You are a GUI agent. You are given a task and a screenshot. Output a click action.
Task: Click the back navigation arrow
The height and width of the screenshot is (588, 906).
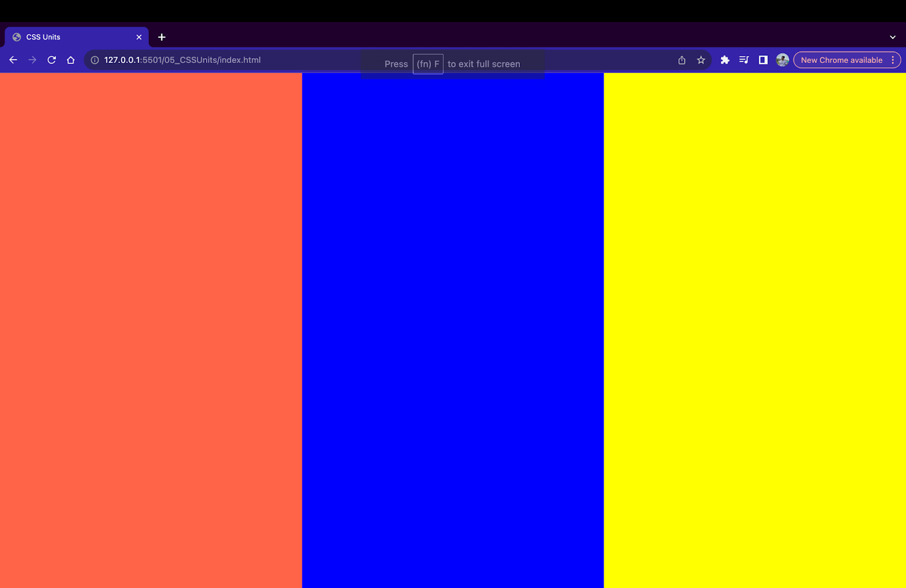click(13, 59)
